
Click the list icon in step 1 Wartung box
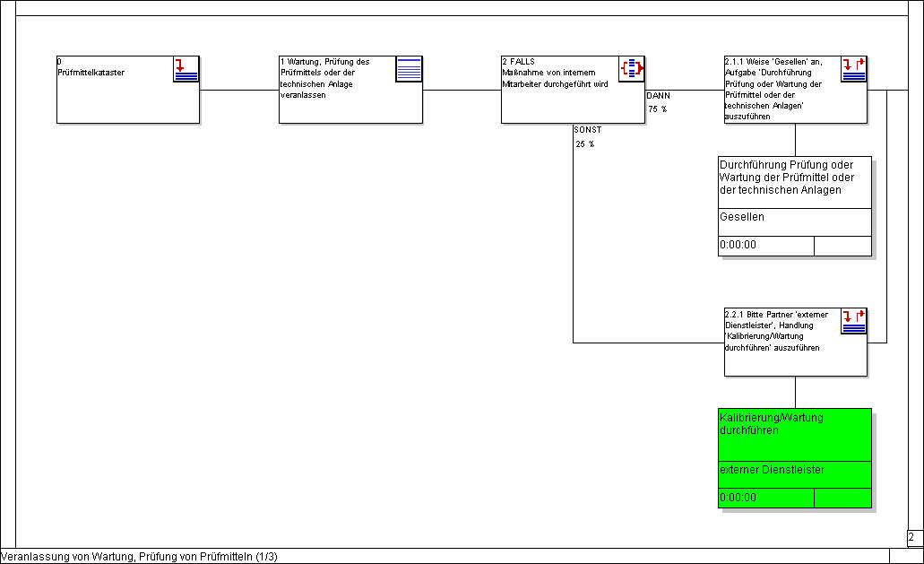(x=409, y=69)
